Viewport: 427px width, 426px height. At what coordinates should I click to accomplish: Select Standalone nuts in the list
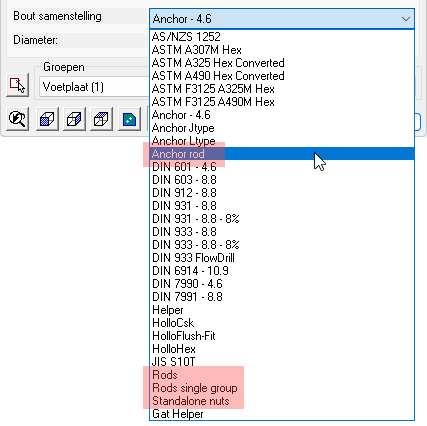[282, 401]
